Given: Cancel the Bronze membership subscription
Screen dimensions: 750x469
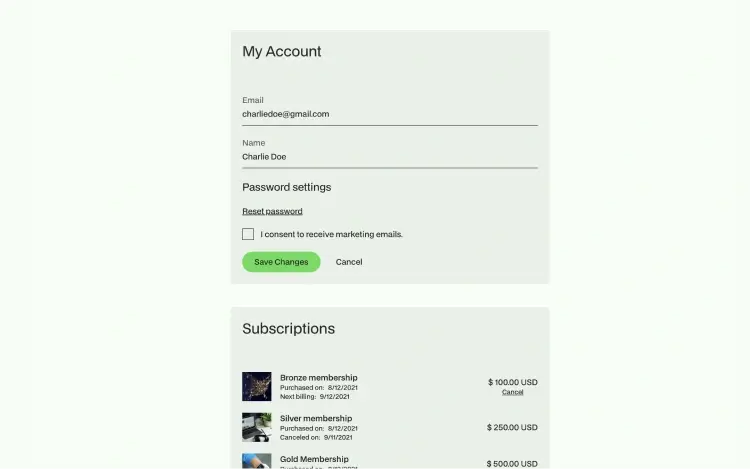Looking at the screenshot, I should click(x=512, y=392).
